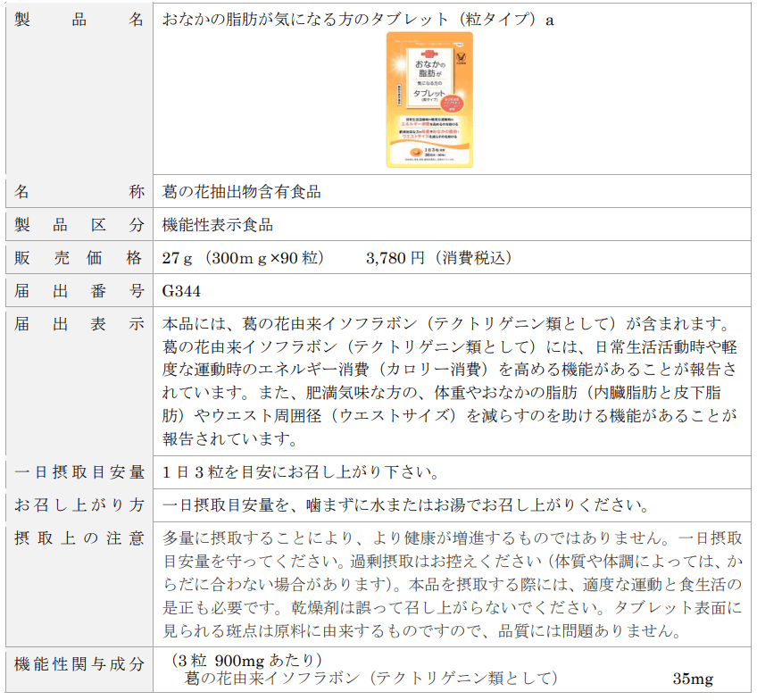The height and width of the screenshot is (700, 757).
Task: Click the 35mg value in the last row
Action: pyautogui.click(x=693, y=679)
